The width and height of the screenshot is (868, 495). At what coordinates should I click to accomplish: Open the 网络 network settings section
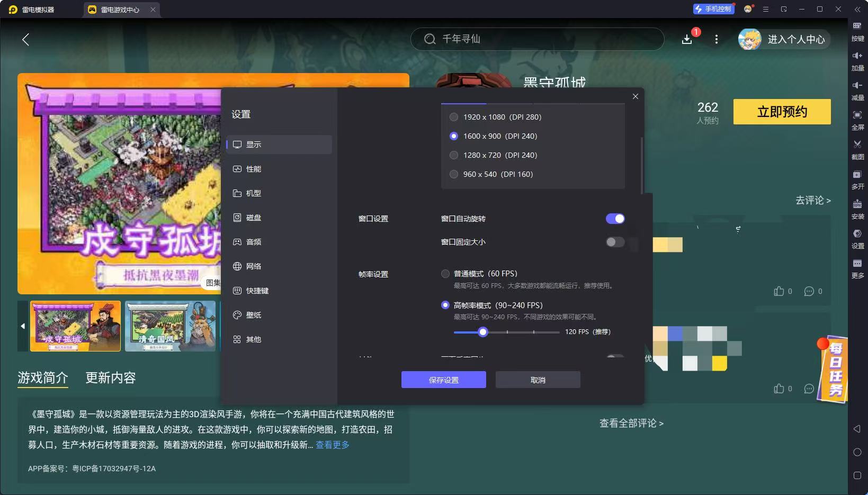[279, 266]
